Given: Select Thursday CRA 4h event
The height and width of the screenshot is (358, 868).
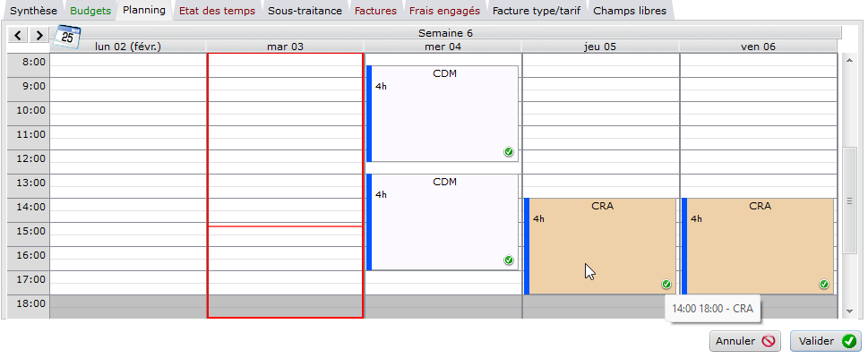Looking at the screenshot, I should click(x=600, y=247).
